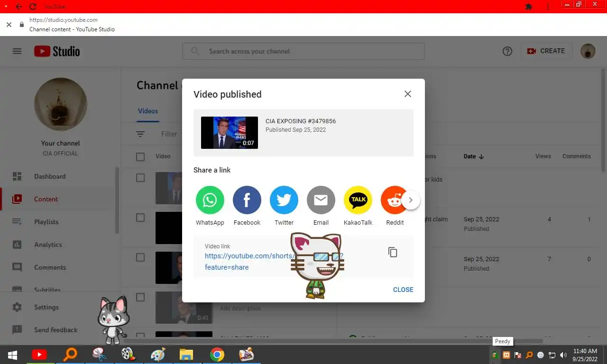Open the browser three-dot menu
The height and width of the screenshot is (364, 607).
[548, 7]
